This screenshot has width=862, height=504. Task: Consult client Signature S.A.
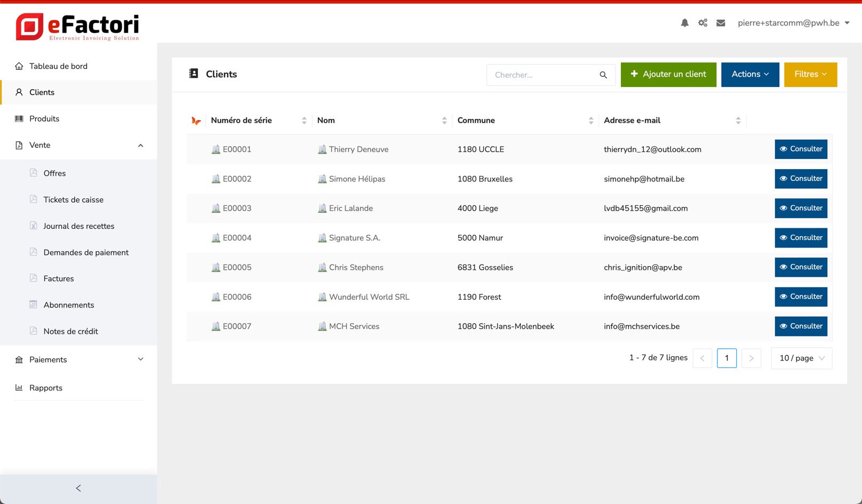point(800,238)
